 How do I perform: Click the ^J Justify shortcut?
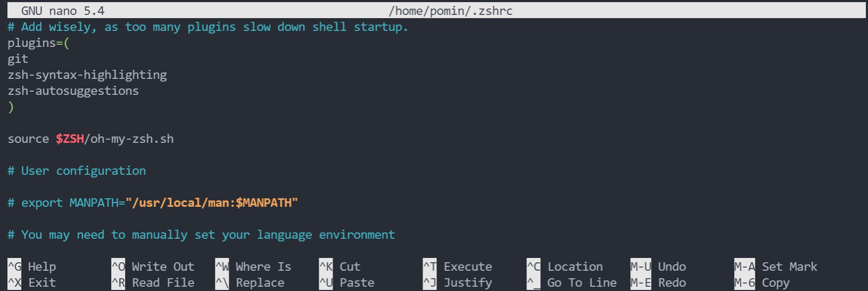point(458,282)
